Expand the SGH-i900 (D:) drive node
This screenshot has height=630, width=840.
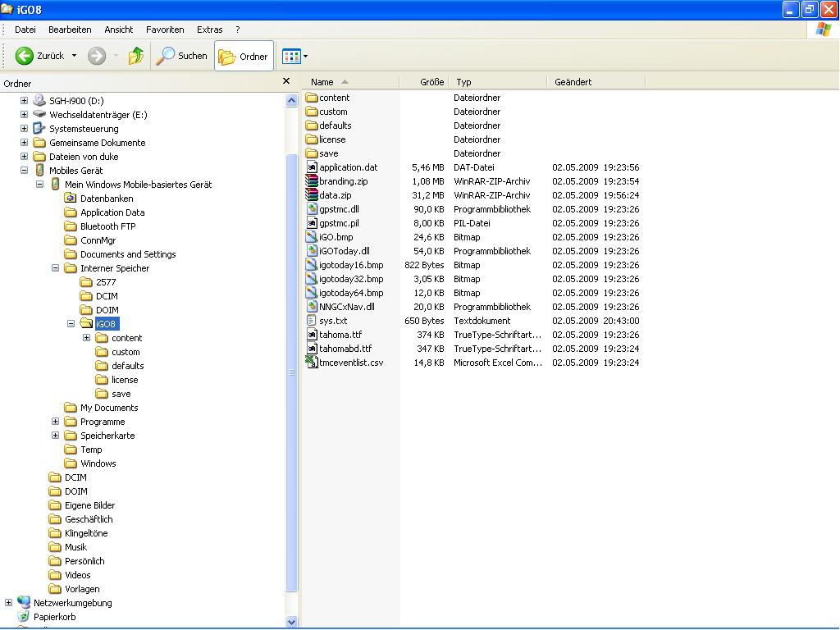tap(24, 100)
